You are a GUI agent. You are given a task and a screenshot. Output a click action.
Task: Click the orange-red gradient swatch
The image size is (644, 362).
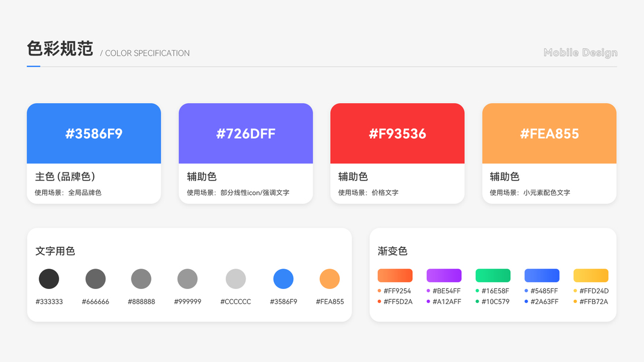click(x=395, y=276)
